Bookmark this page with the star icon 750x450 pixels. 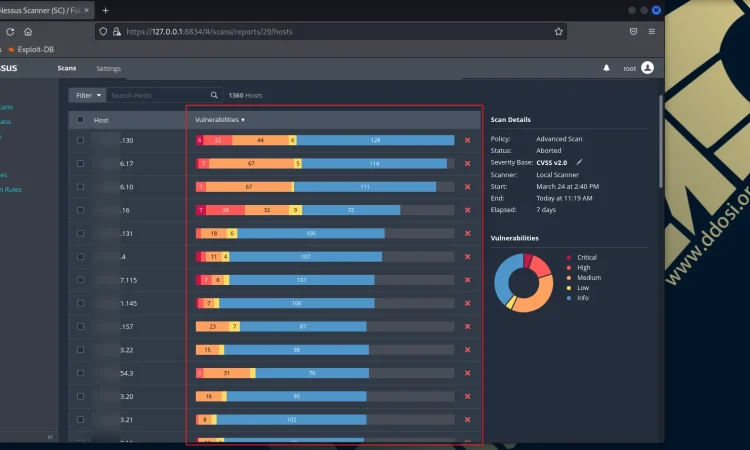(x=558, y=32)
